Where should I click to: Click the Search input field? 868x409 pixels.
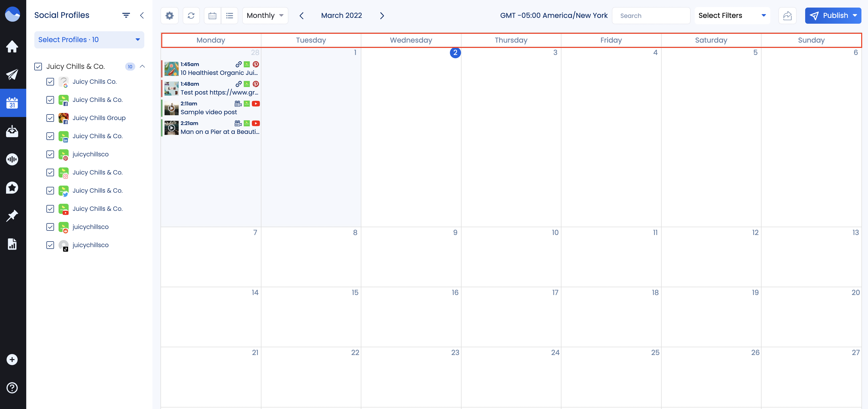pyautogui.click(x=651, y=15)
